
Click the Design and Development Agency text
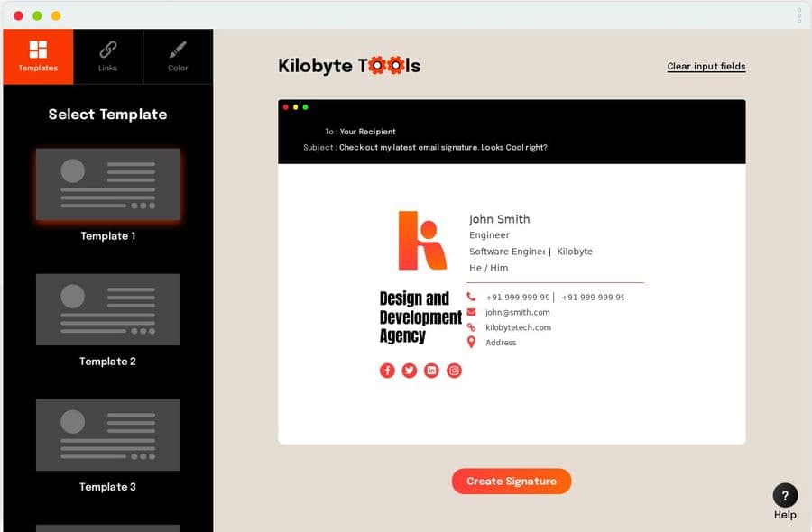click(420, 316)
